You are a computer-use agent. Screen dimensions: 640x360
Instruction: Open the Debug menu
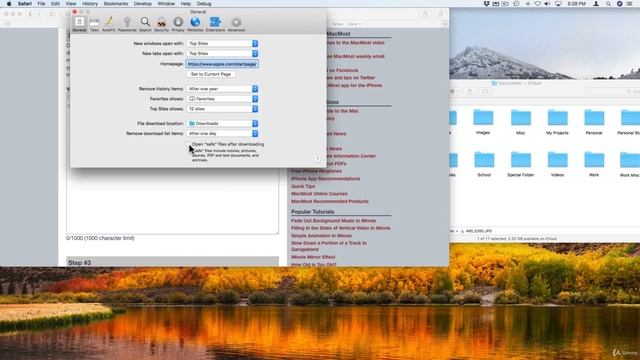click(204, 4)
